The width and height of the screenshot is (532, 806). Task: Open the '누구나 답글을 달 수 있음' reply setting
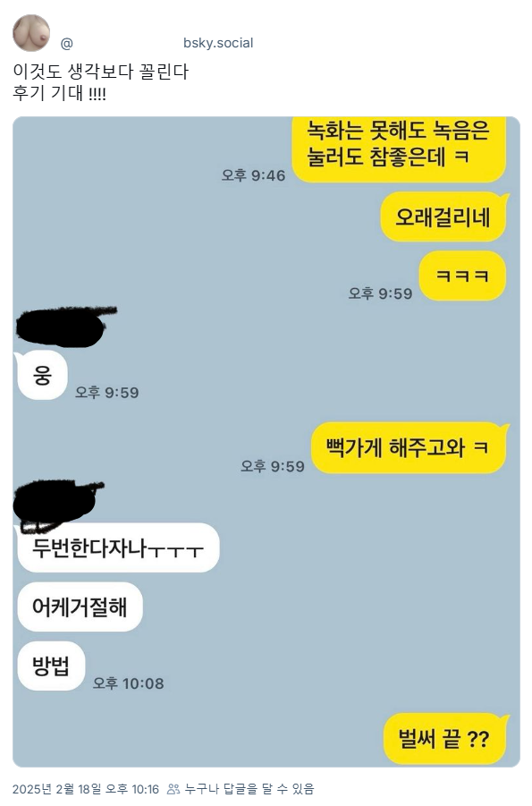(249, 788)
